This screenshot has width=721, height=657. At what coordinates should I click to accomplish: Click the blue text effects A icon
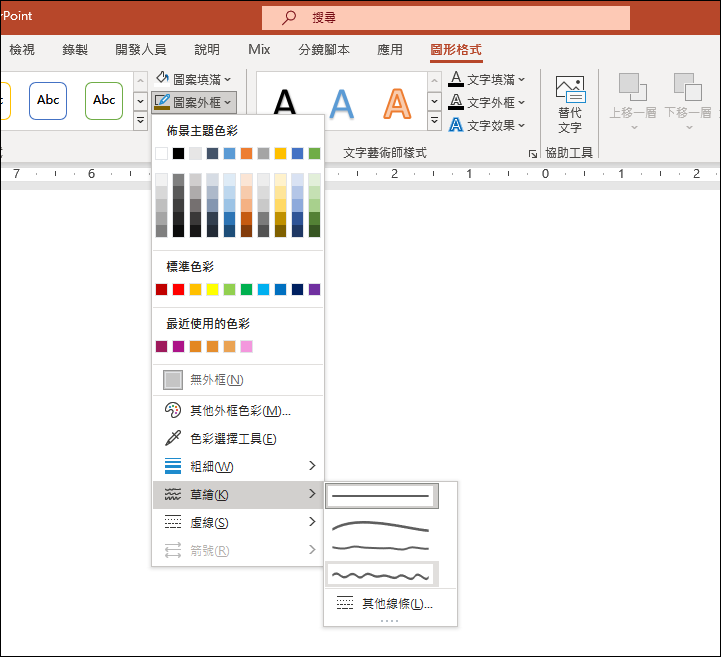click(456, 125)
